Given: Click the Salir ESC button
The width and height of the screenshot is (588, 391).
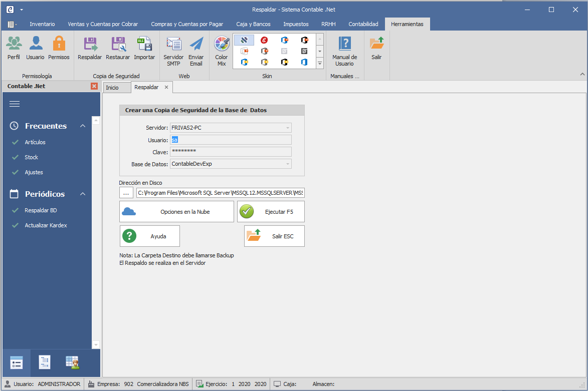Looking at the screenshot, I should 274,236.
